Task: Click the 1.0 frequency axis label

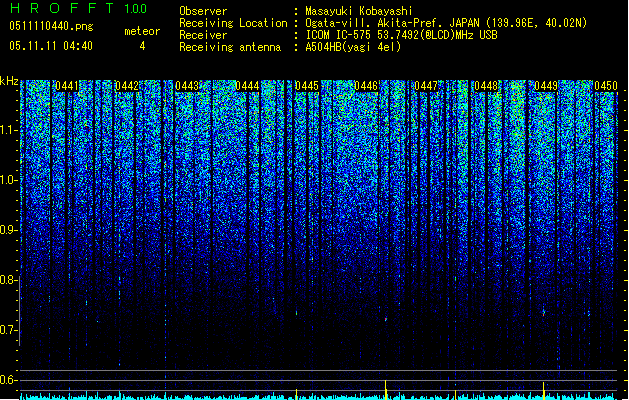Action: point(9,180)
